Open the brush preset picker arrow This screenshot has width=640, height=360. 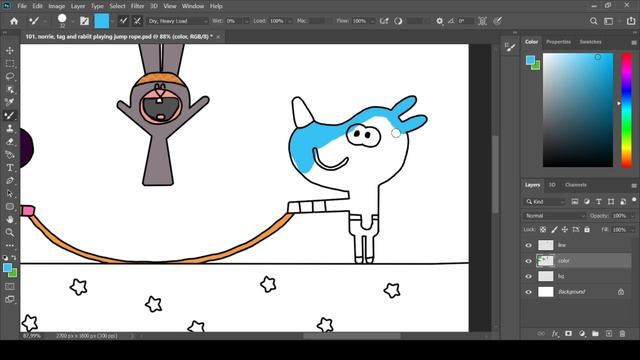(72, 21)
